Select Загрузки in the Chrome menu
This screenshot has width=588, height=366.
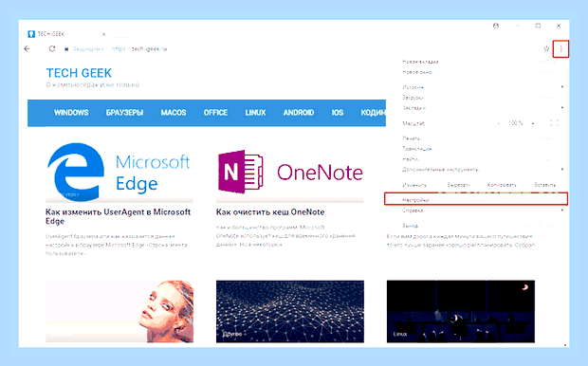pyautogui.click(x=413, y=98)
